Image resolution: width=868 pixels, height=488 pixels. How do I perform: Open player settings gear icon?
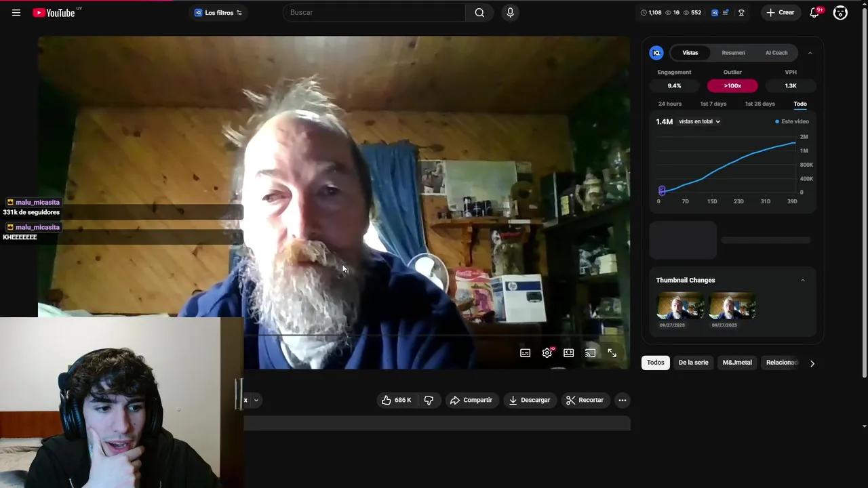547,353
